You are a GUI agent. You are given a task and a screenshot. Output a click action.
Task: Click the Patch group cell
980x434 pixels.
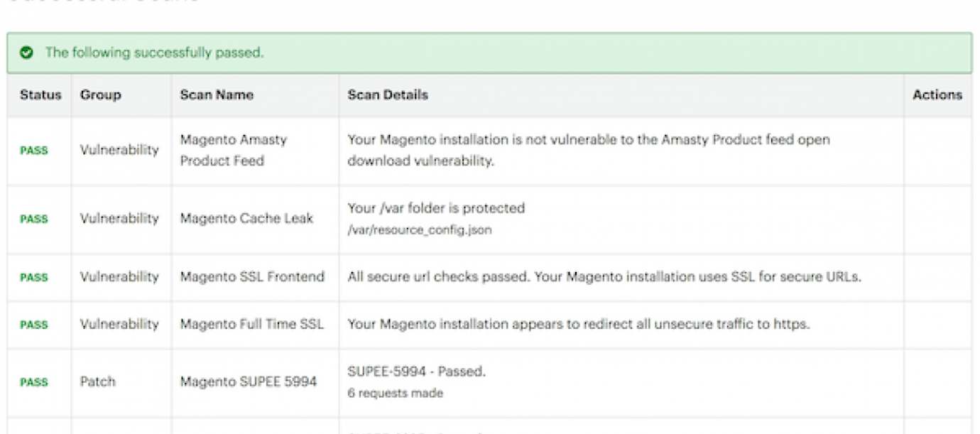point(98,382)
